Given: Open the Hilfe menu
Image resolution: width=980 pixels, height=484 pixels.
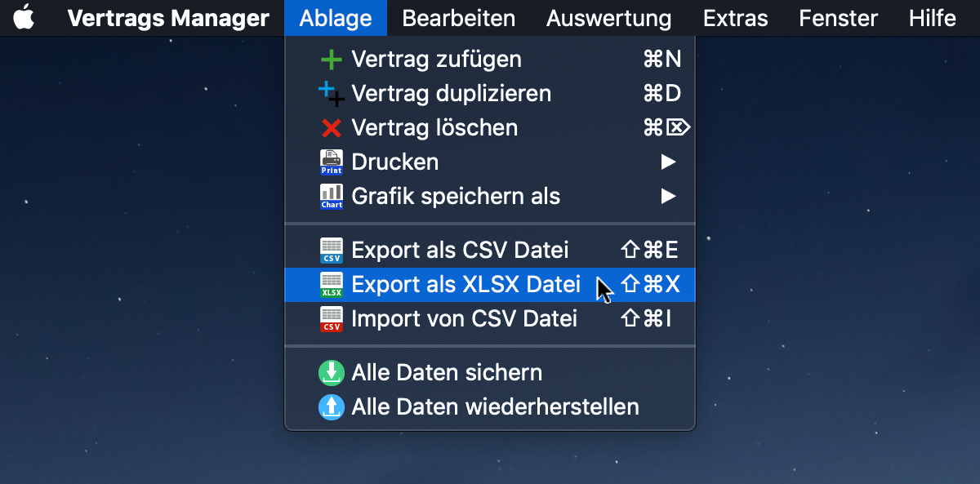Looking at the screenshot, I should point(932,18).
